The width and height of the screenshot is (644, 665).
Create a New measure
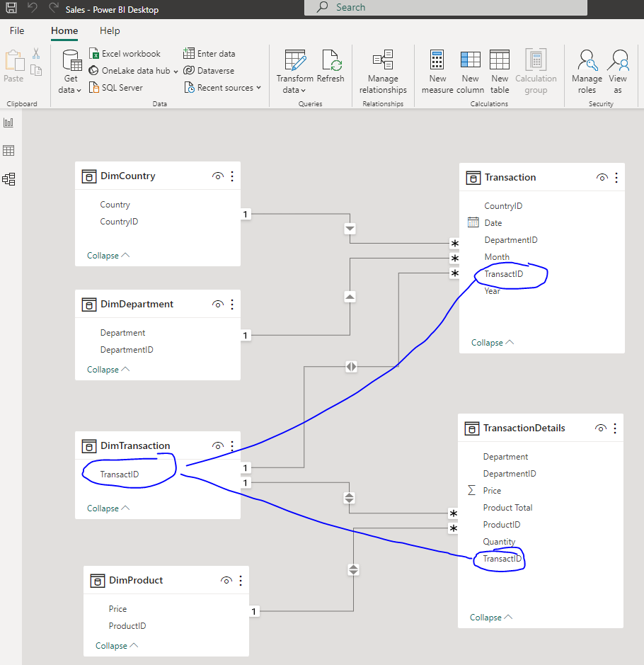(437, 72)
